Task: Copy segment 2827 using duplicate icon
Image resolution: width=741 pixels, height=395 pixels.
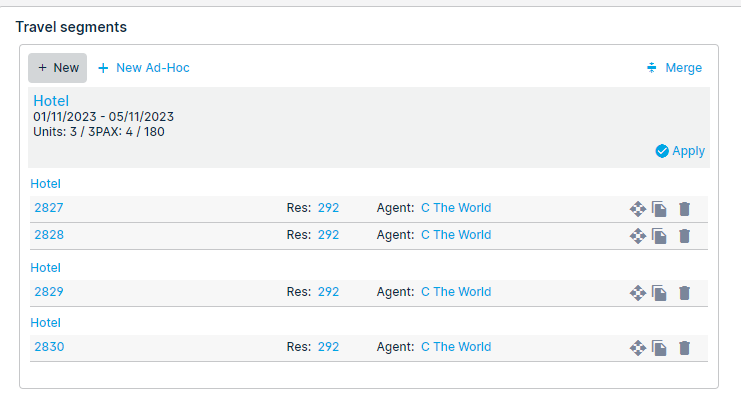Action: point(659,209)
